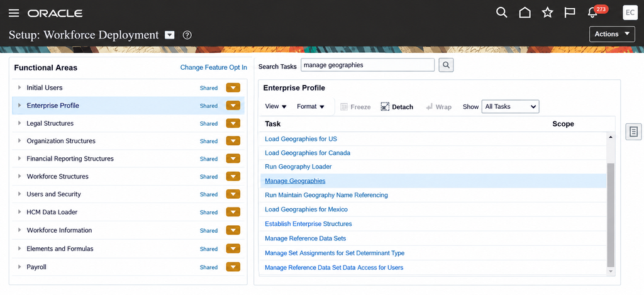Open Manage Set Assignments for Set Determinant Type
644x295 pixels.
[335, 253]
